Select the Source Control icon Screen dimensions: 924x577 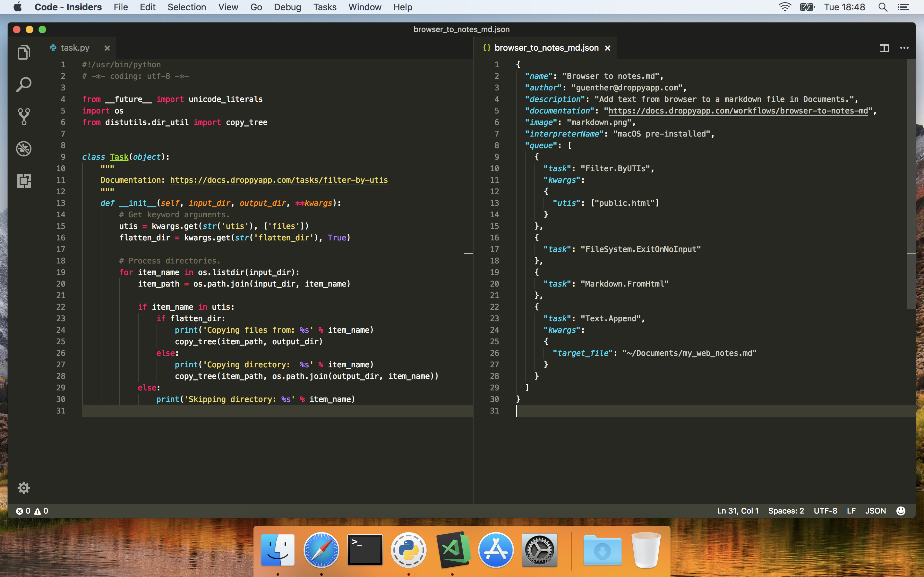(24, 116)
